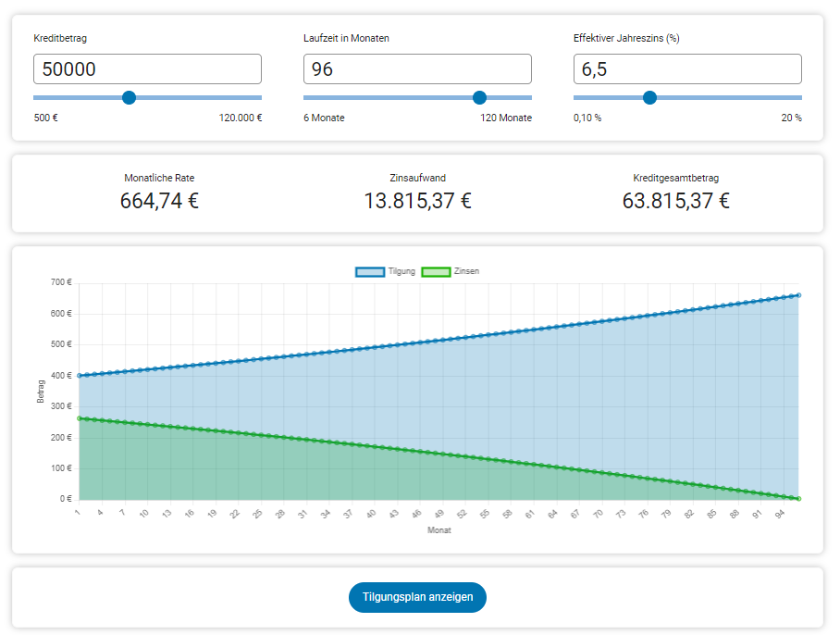Click the Monat x-axis title
Screen dimensions: 840x635
point(439,531)
